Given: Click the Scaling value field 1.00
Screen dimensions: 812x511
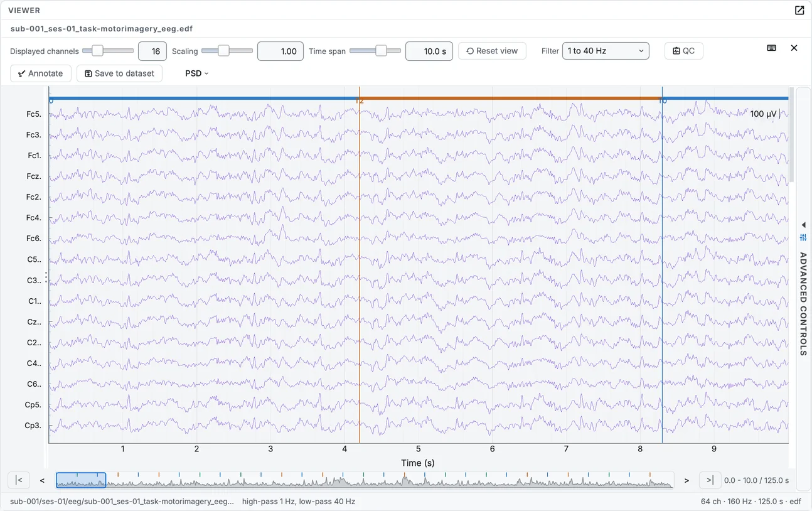Looking at the screenshot, I should click(x=280, y=51).
